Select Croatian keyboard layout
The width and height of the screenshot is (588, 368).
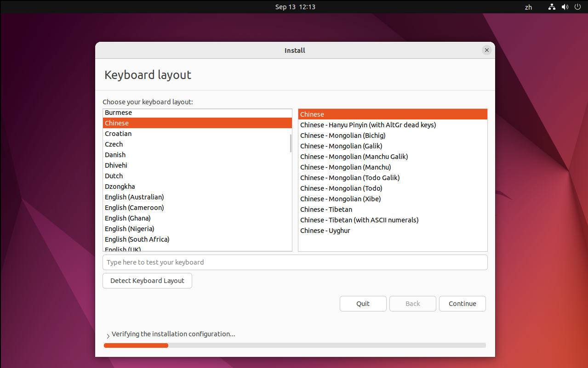point(197,134)
